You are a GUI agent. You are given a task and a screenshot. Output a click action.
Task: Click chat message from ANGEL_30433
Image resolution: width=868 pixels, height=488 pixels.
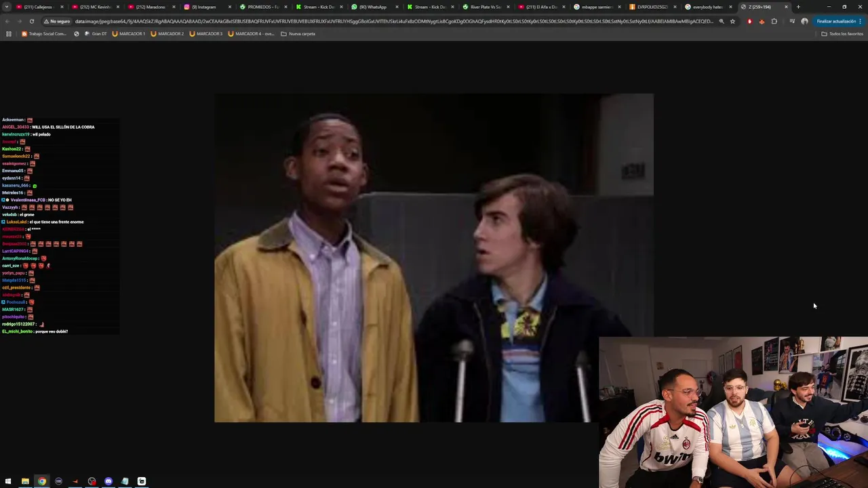(x=48, y=127)
